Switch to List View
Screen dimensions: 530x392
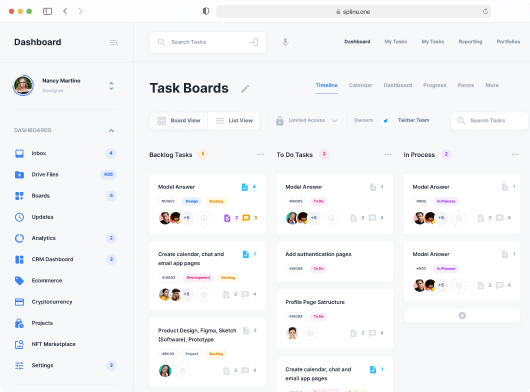234,121
